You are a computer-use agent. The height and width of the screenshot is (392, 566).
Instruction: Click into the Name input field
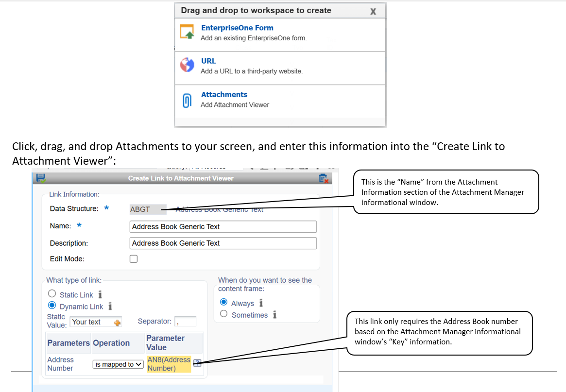[223, 227]
